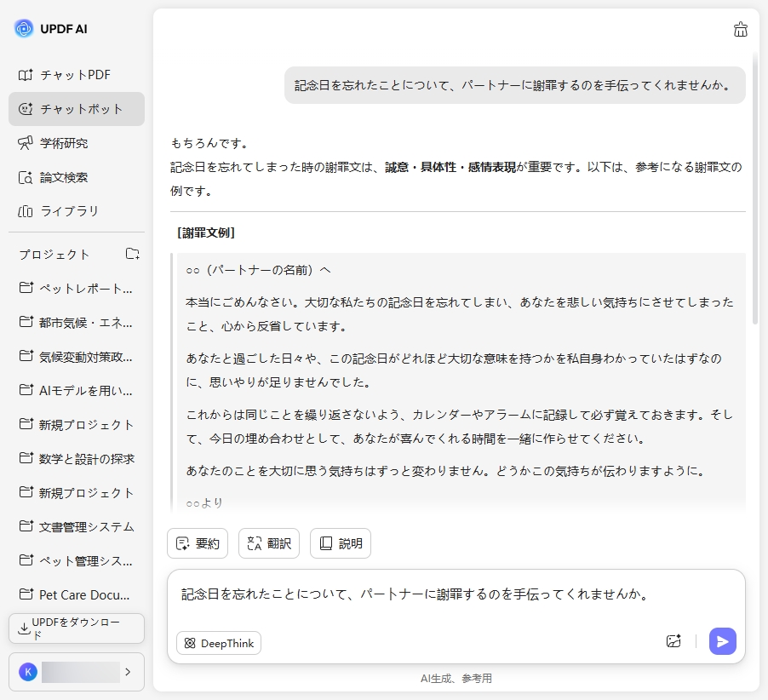This screenshot has width=768, height=700.
Task: Click the user avatar at bottom left
Action: coord(28,672)
